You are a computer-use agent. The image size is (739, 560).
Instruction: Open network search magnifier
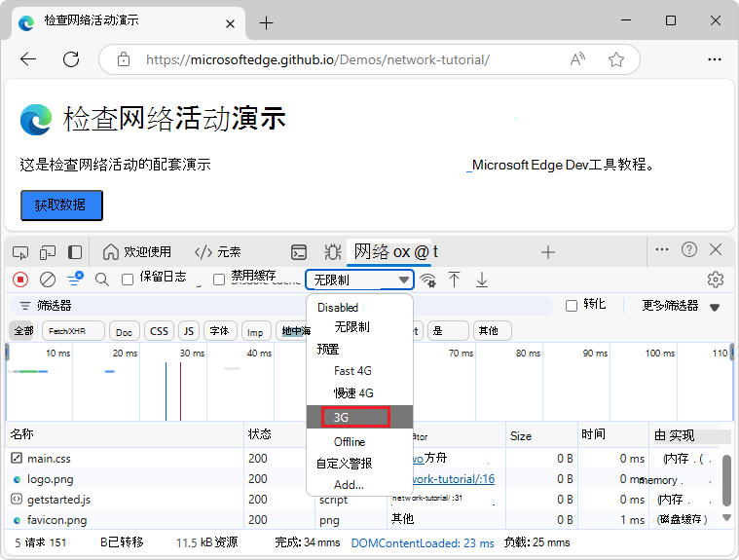102,280
